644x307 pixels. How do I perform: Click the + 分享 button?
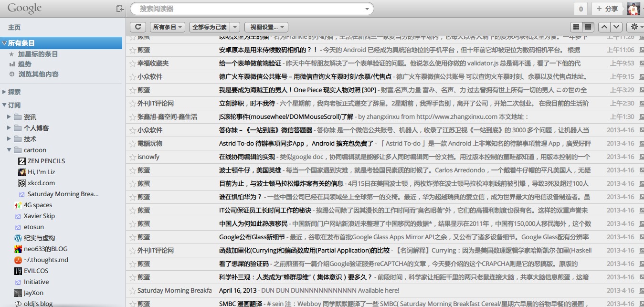click(x=607, y=9)
